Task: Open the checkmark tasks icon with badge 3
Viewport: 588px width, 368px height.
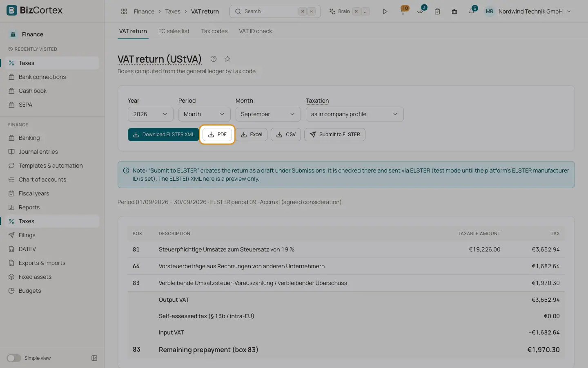Action: 420,11
